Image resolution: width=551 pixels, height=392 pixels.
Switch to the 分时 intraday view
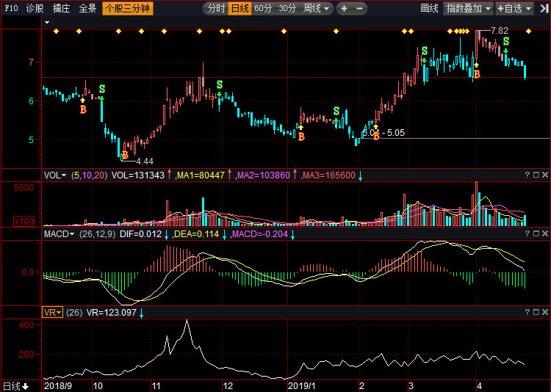(x=216, y=8)
